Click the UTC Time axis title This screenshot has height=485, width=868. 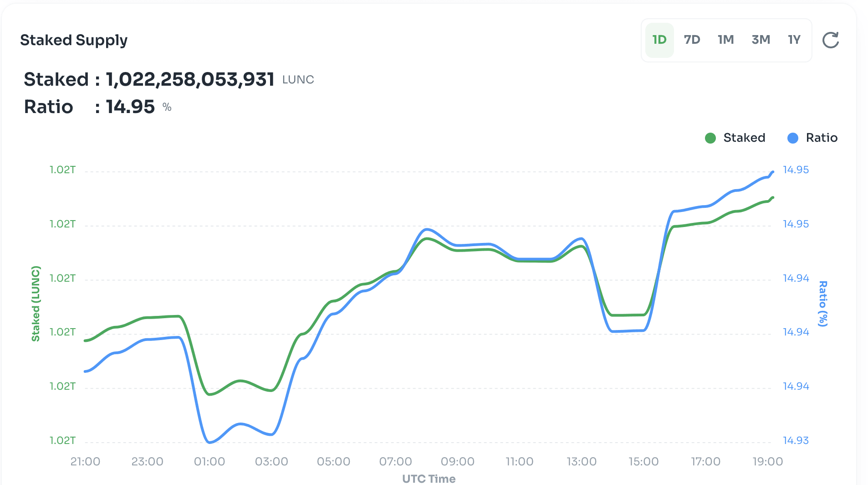pyautogui.click(x=428, y=479)
